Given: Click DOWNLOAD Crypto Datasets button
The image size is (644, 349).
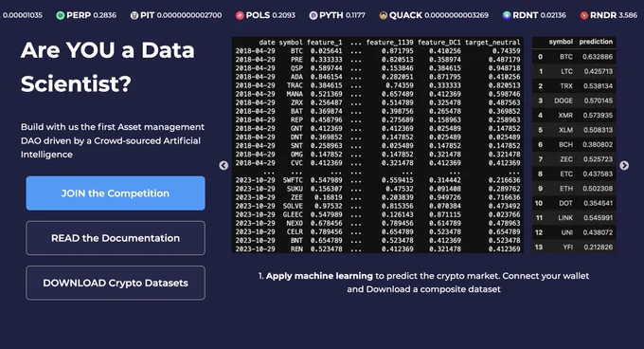Looking at the screenshot, I should point(116,283).
